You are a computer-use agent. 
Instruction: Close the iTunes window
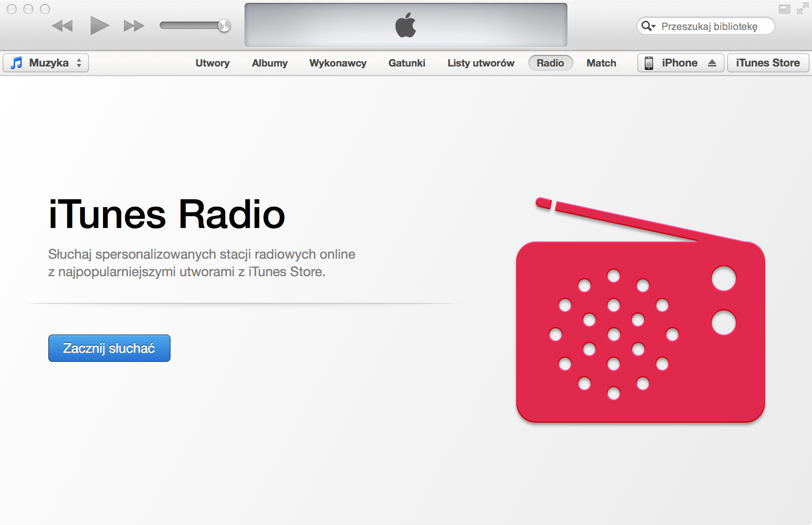click(12, 9)
